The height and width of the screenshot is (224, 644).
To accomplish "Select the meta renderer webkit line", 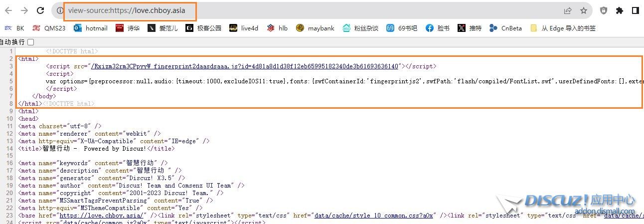I will (89, 133).
